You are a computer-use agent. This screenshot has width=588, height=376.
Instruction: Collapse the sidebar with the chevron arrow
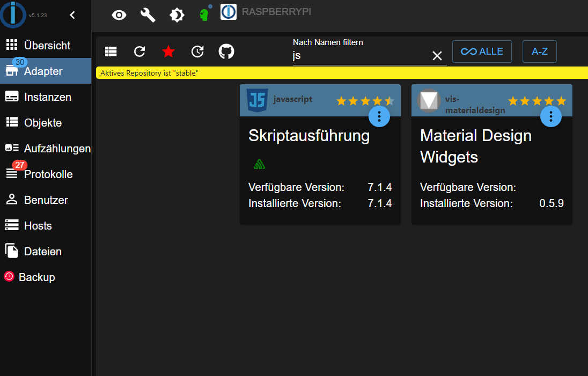point(72,16)
